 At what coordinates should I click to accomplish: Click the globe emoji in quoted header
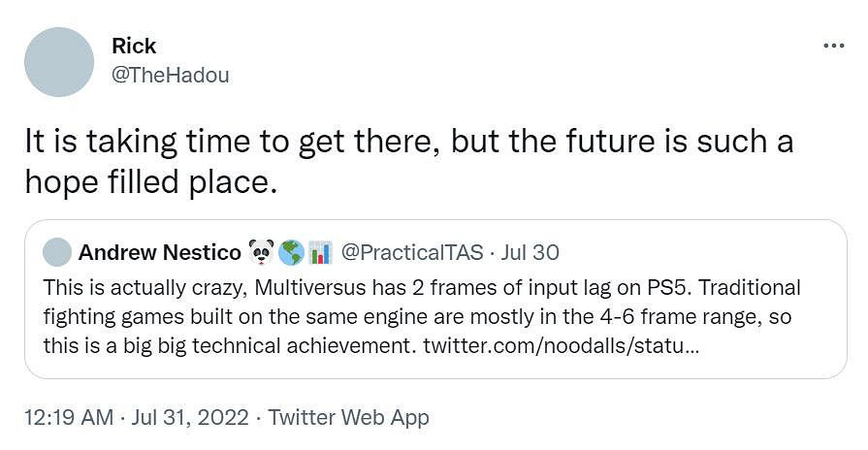(291, 253)
